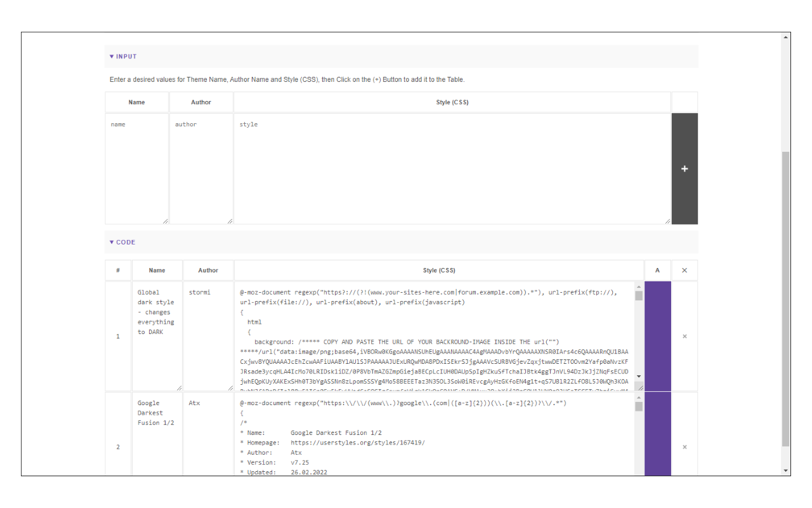Click the 'Name' header in INPUT table
The image size is (812, 508).
pyautogui.click(x=137, y=102)
